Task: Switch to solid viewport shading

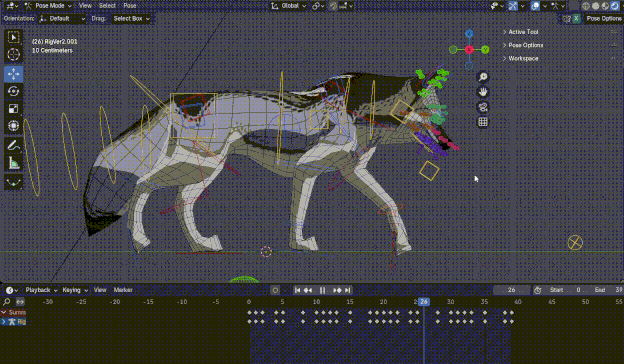Action: 596,6
